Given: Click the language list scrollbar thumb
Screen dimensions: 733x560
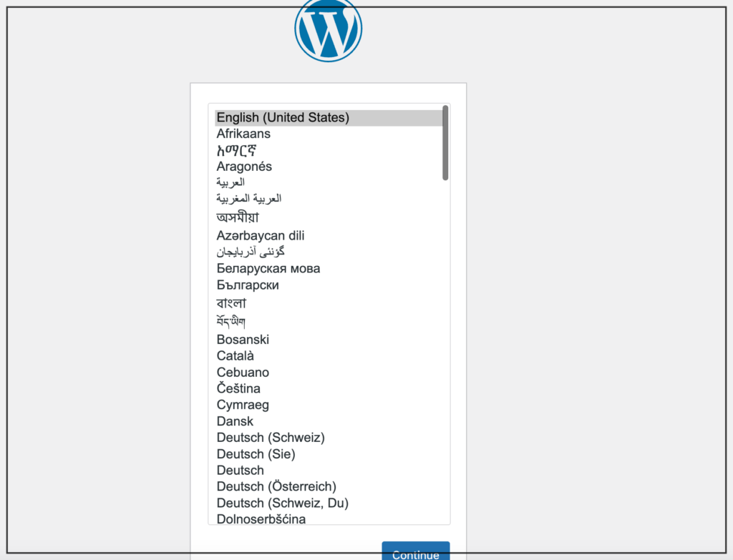Looking at the screenshot, I should 445,143.
